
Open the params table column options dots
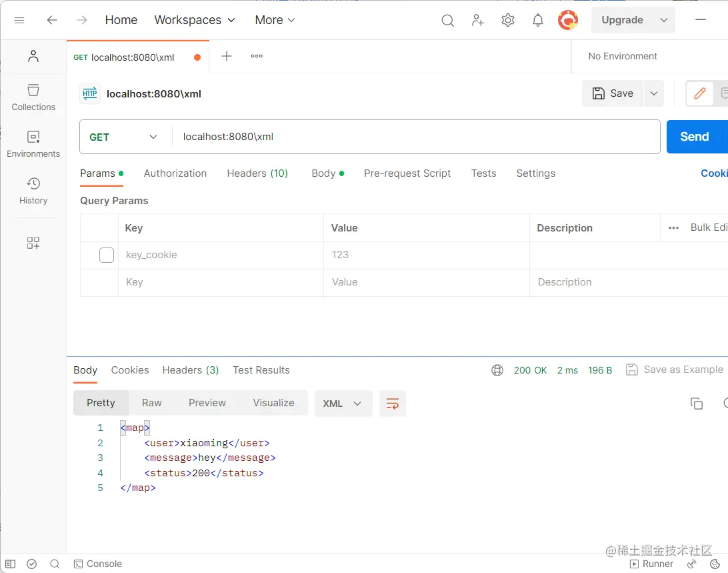coord(674,227)
